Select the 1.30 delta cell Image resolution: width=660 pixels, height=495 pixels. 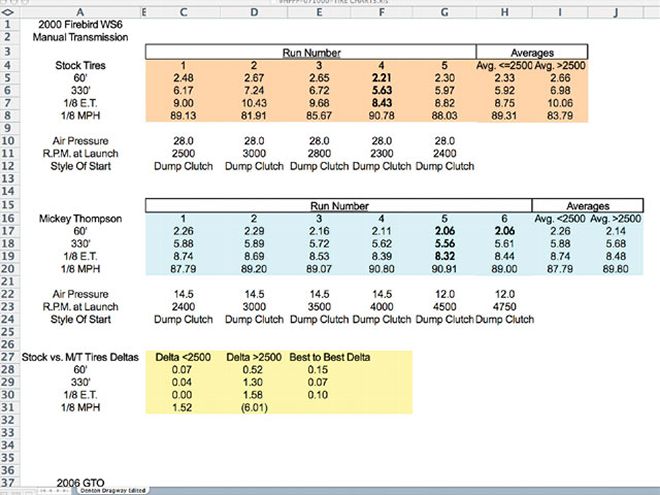[253, 383]
